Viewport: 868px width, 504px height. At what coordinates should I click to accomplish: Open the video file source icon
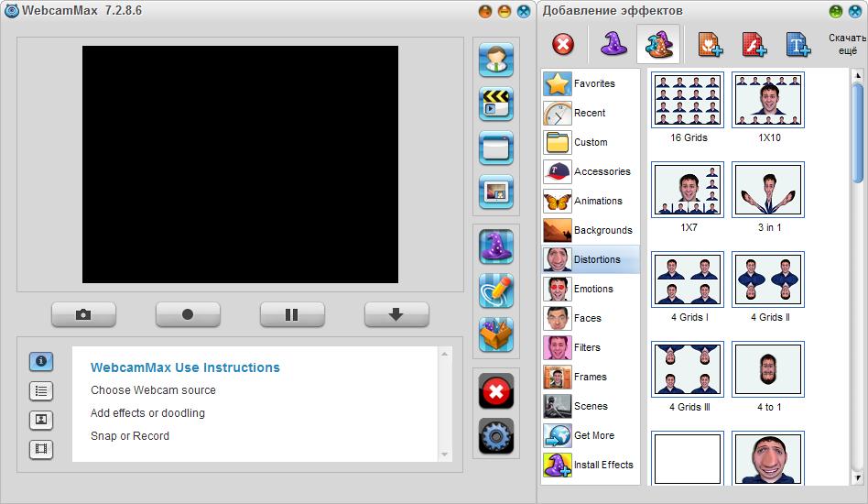(495, 104)
